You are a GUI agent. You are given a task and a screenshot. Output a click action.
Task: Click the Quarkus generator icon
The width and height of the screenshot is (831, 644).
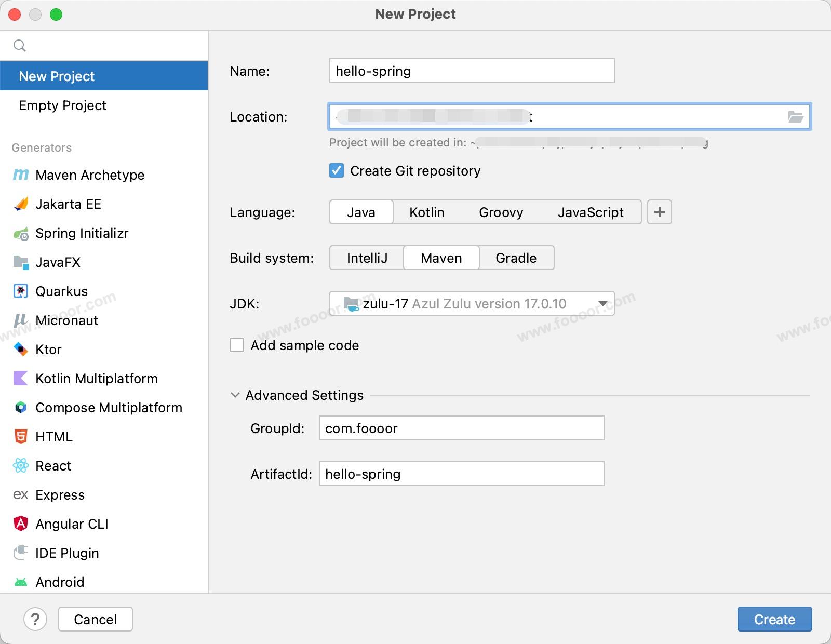point(21,291)
